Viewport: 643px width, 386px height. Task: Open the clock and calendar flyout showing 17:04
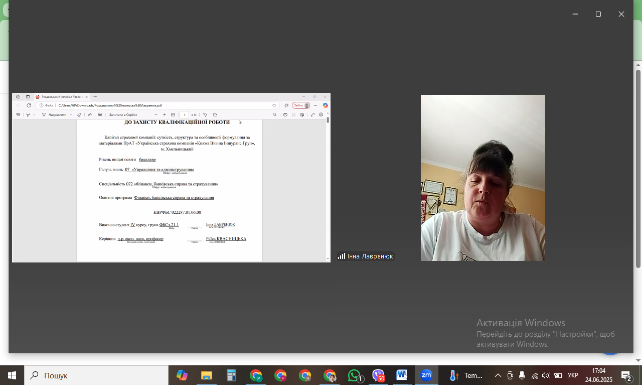pyautogui.click(x=599, y=375)
